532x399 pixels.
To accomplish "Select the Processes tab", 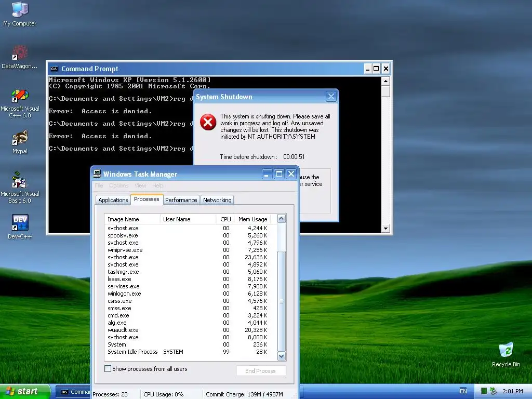I will 147,199.
